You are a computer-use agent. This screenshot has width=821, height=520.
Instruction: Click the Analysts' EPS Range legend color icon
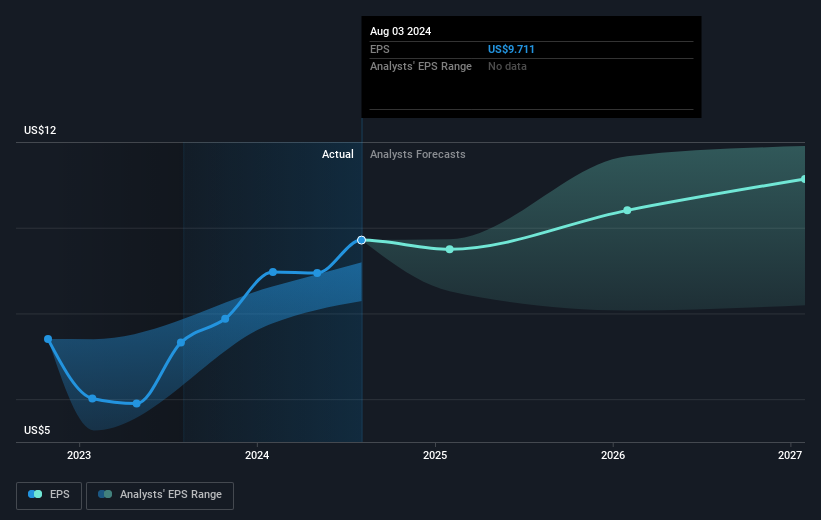point(105,494)
